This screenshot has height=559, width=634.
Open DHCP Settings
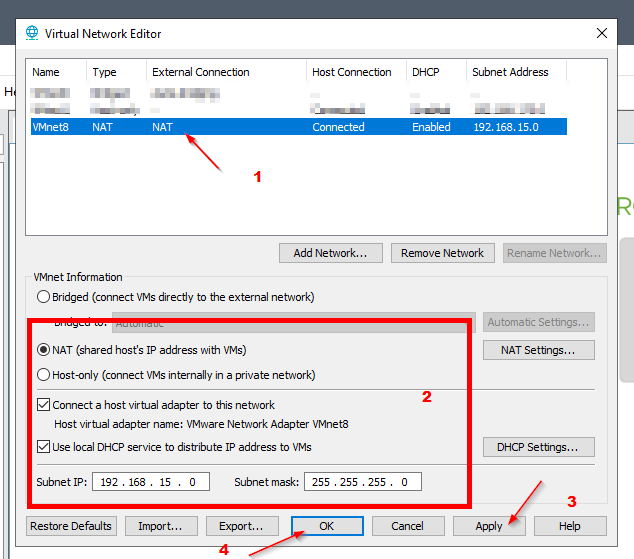click(x=539, y=447)
